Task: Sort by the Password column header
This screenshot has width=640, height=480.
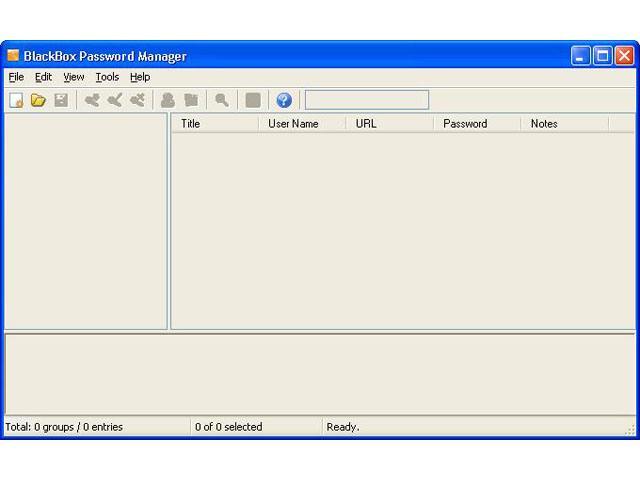Action: click(x=477, y=124)
